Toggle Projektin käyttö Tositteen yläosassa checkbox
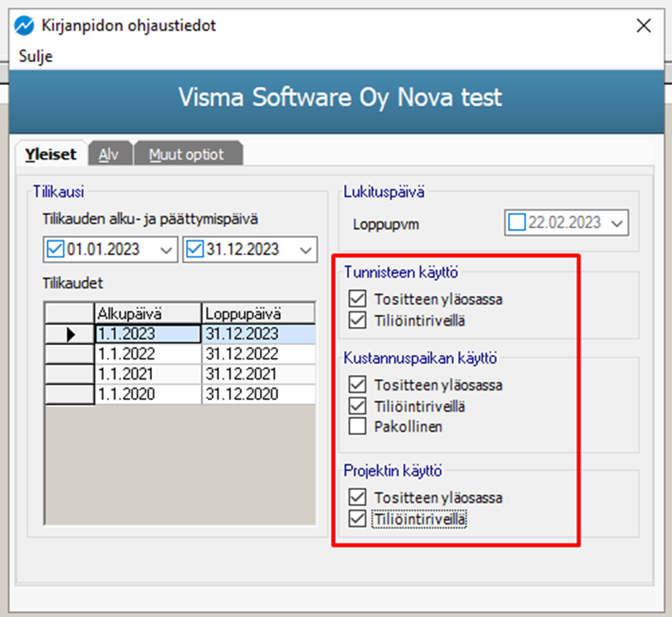 [357, 497]
